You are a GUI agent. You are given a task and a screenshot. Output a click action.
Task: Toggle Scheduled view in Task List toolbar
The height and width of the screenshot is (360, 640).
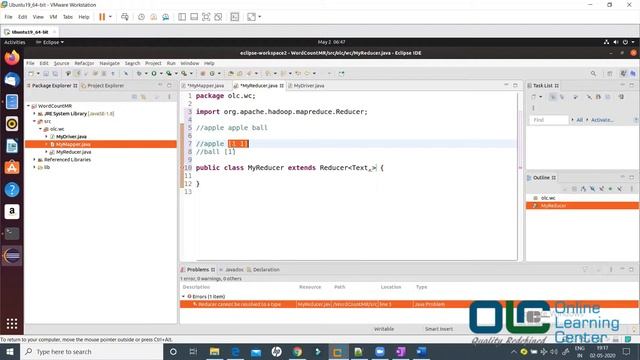(562, 97)
